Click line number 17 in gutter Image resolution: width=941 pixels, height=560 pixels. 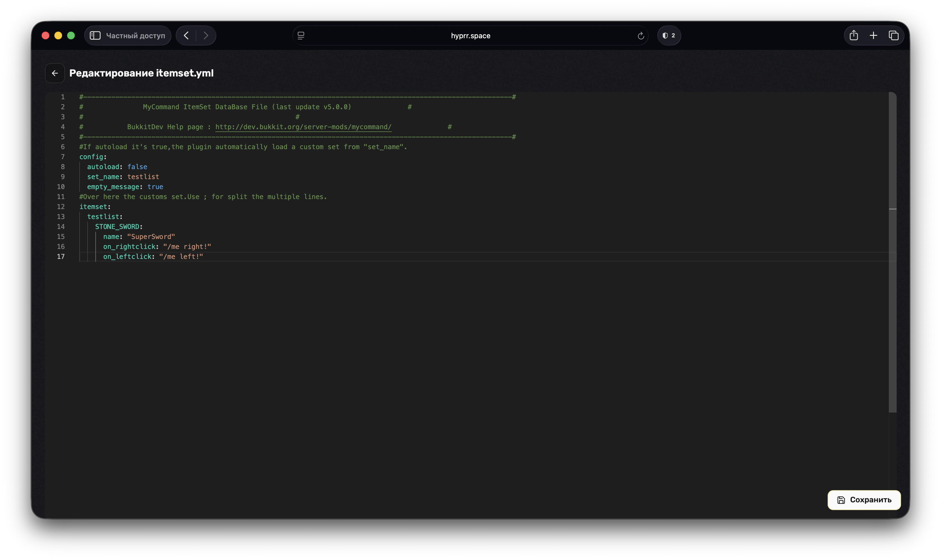click(x=61, y=257)
